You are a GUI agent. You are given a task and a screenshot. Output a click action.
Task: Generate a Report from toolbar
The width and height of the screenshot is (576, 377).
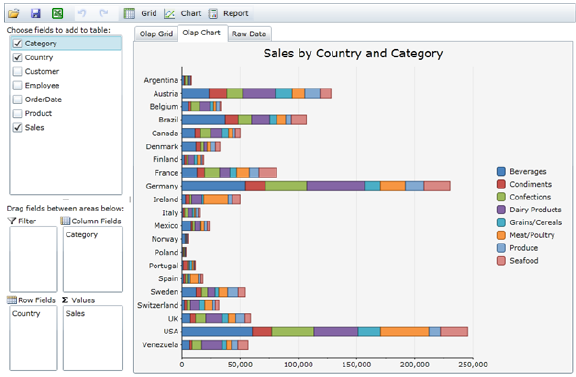click(228, 14)
